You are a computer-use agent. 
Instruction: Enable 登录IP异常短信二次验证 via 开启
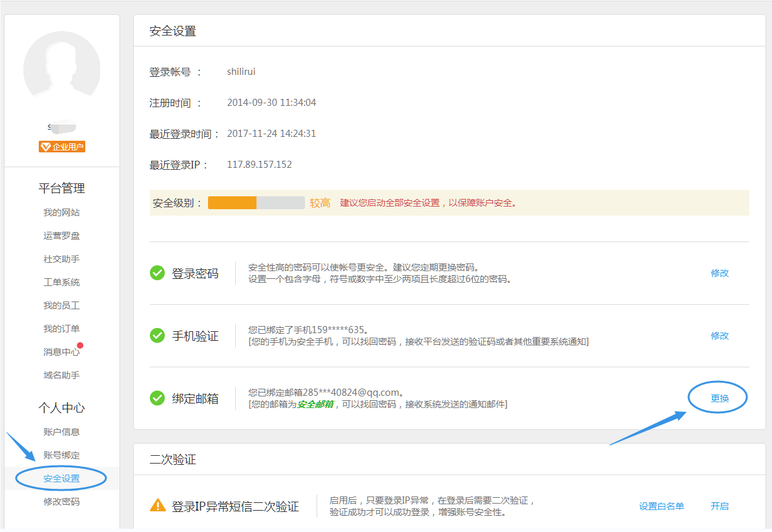[720, 506]
